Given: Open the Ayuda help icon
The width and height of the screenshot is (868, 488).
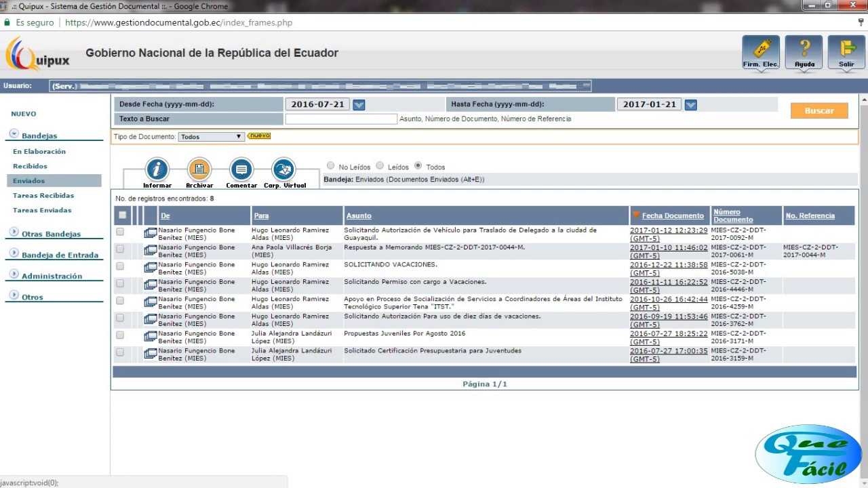Looking at the screenshot, I should click(x=804, y=53).
